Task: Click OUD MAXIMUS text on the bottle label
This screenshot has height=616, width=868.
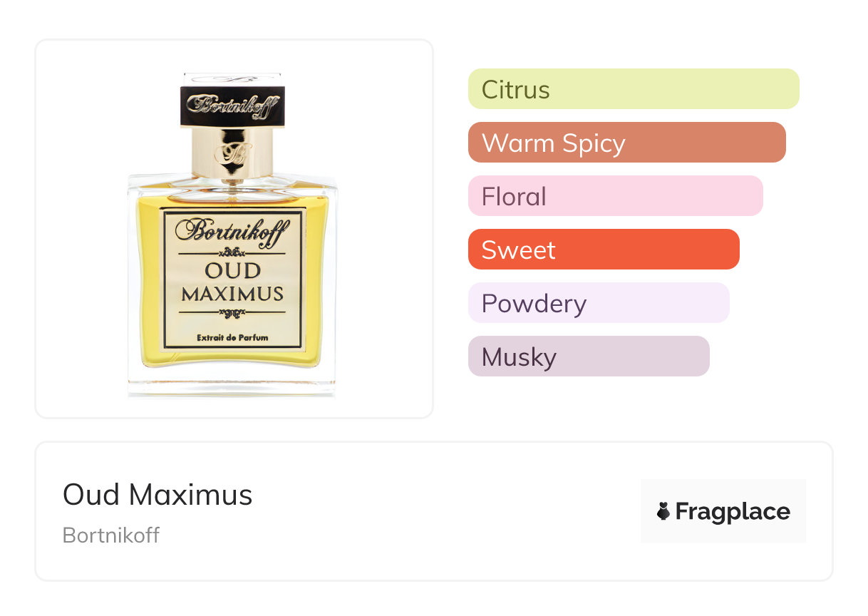Action: tap(232, 282)
